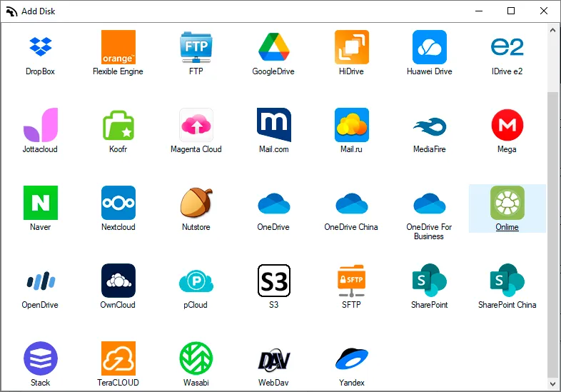This screenshot has height=392, width=561.
Task: Choose the Yandex disk icon
Action: click(352, 358)
